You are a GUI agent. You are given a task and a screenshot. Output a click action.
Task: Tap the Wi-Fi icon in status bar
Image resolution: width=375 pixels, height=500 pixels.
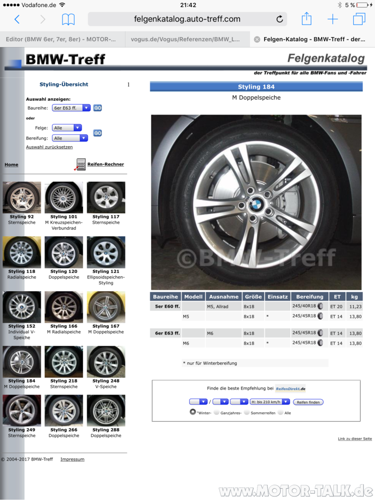coord(62,5)
